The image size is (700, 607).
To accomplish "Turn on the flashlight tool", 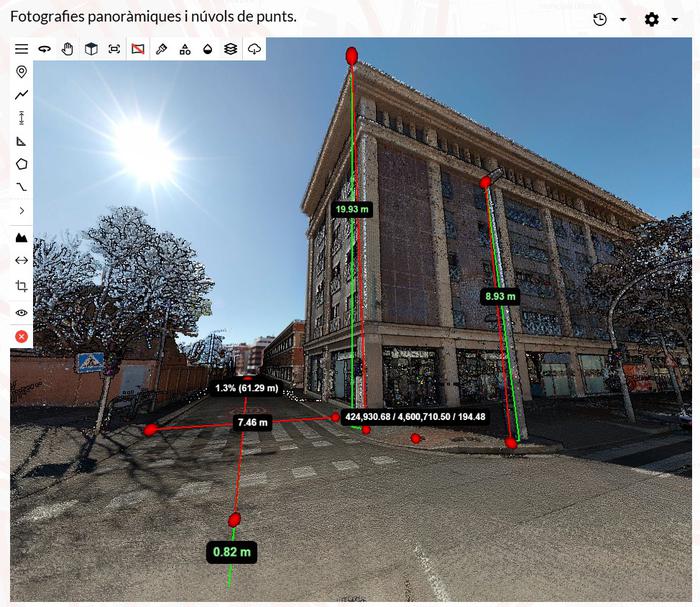I will 161,49.
